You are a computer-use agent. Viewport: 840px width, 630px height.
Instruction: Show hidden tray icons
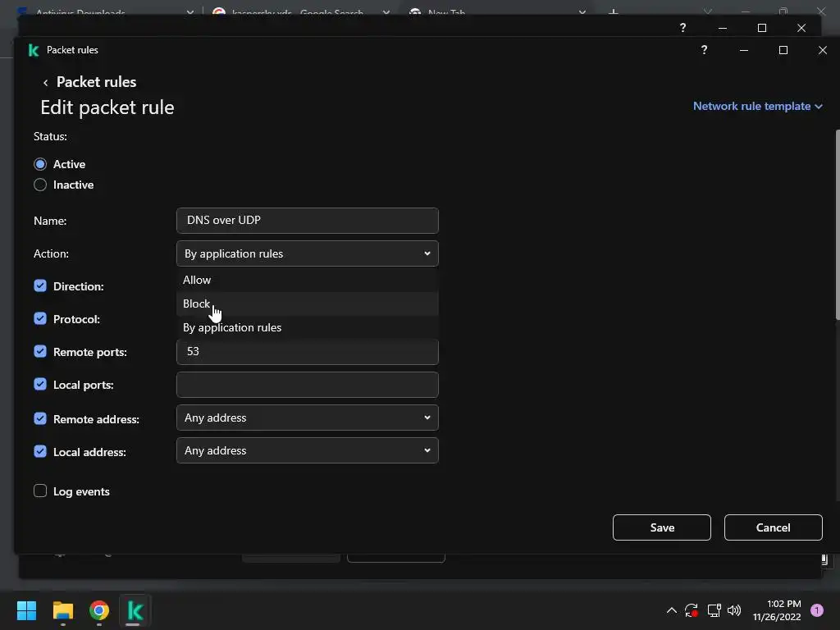coord(671,610)
